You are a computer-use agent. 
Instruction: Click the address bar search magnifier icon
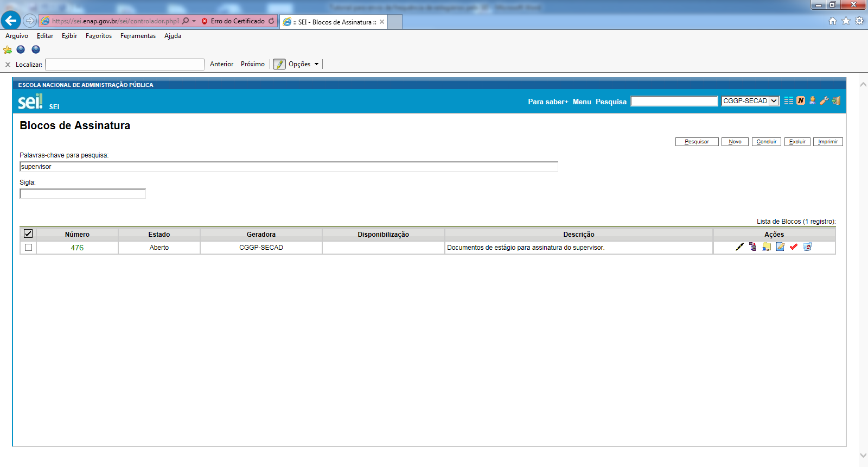pos(186,21)
